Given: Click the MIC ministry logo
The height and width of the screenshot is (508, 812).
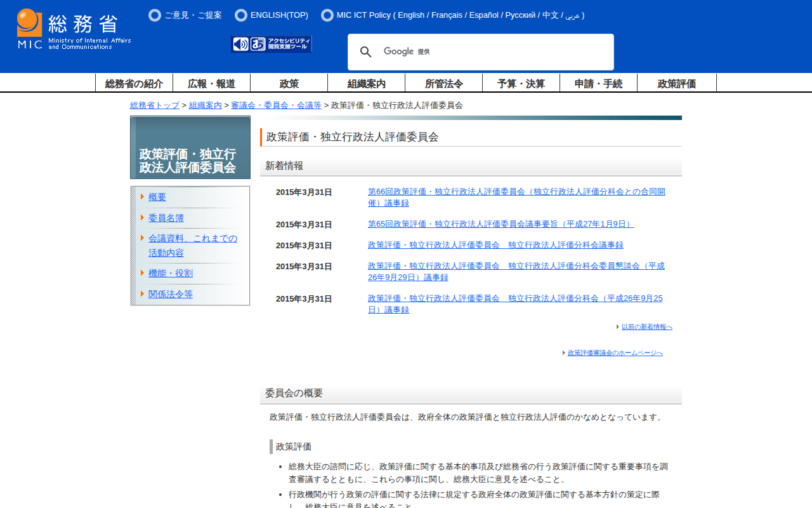Looking at the screenshot, I should click(x=74, y=29).
